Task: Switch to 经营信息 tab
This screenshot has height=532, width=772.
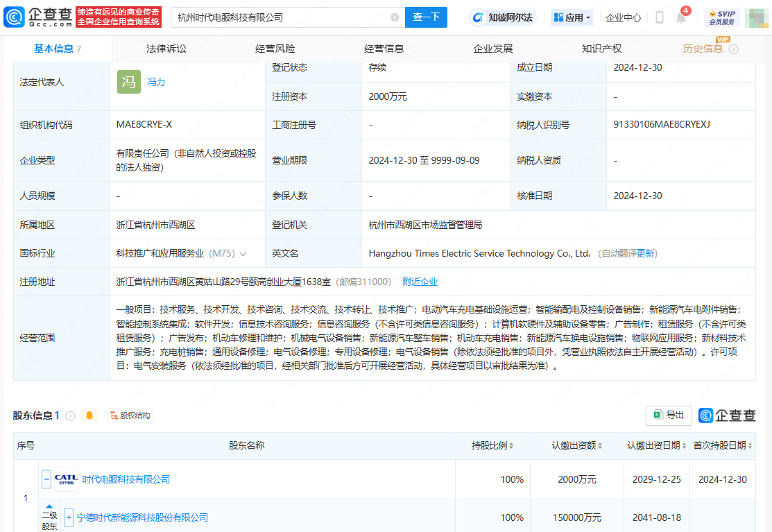Action: point(384,49)
